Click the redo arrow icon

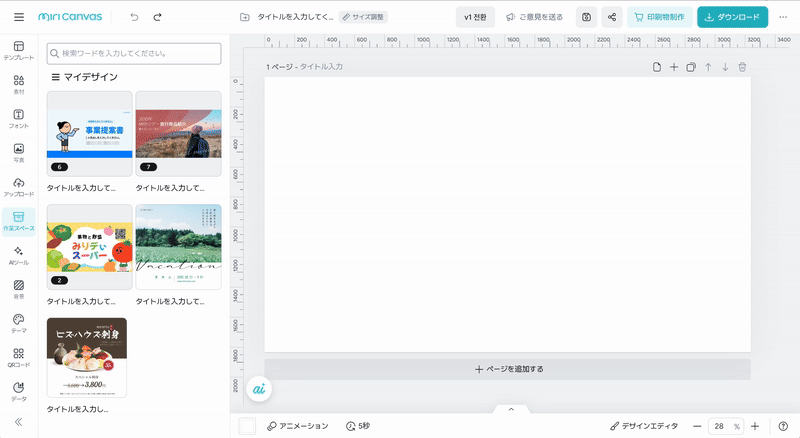click(x=157, y=17)
